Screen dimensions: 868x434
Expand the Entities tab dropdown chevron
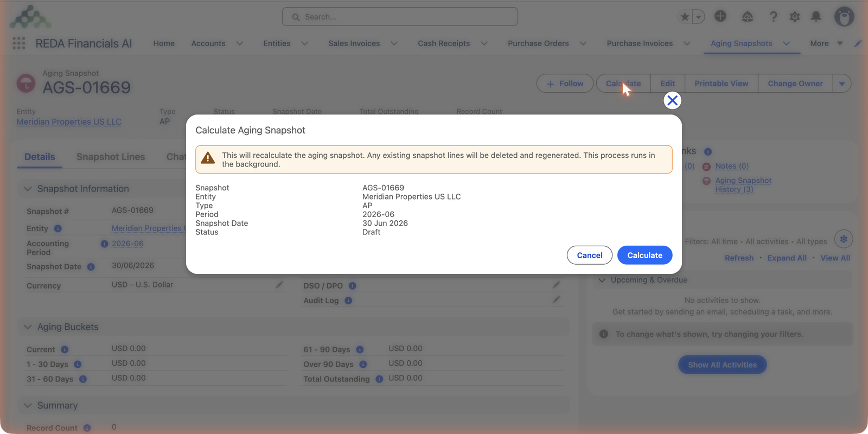305,43
